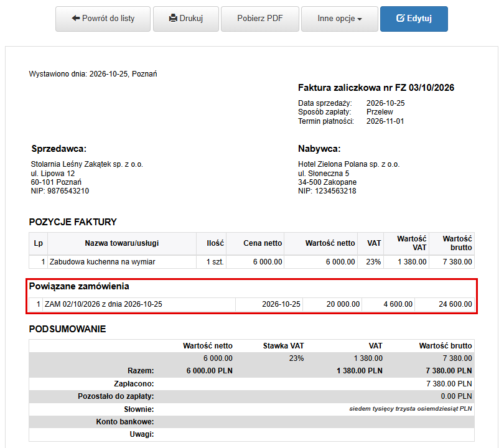Image resolution: width=504 pixels, height=448 pixels.
Task: Click linked order ZAM 02/10/2026 z dnia 2026-10-25
Action: click(103, 304)
